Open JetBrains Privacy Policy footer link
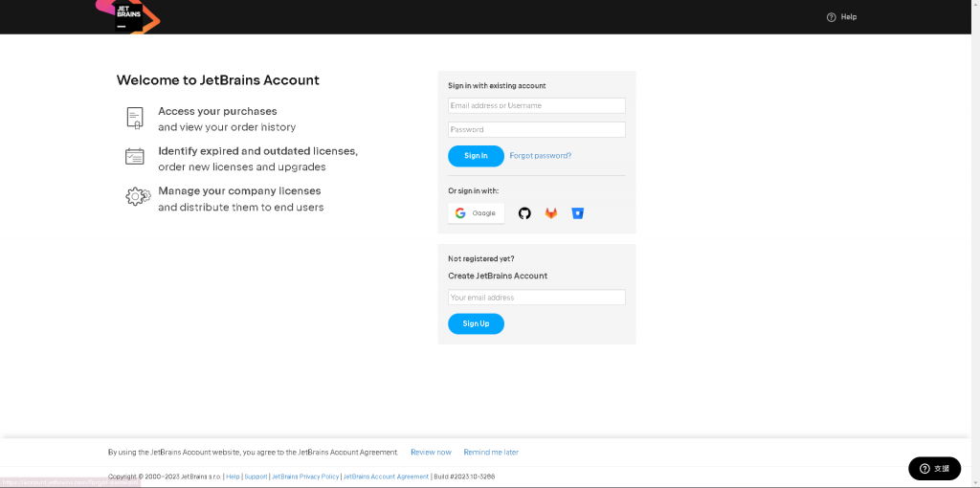The width and height of the screenshot is (980, 488). [x=305, y=477]
